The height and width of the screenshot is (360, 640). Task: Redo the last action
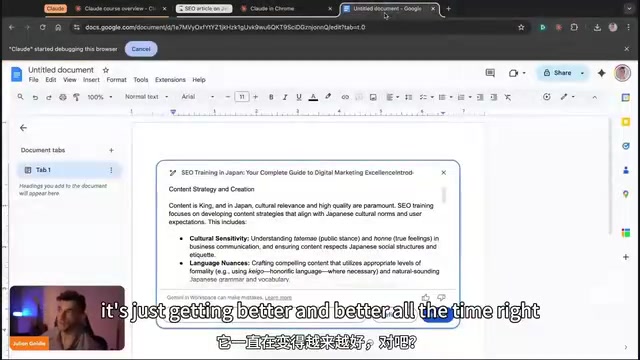point(49,97)
